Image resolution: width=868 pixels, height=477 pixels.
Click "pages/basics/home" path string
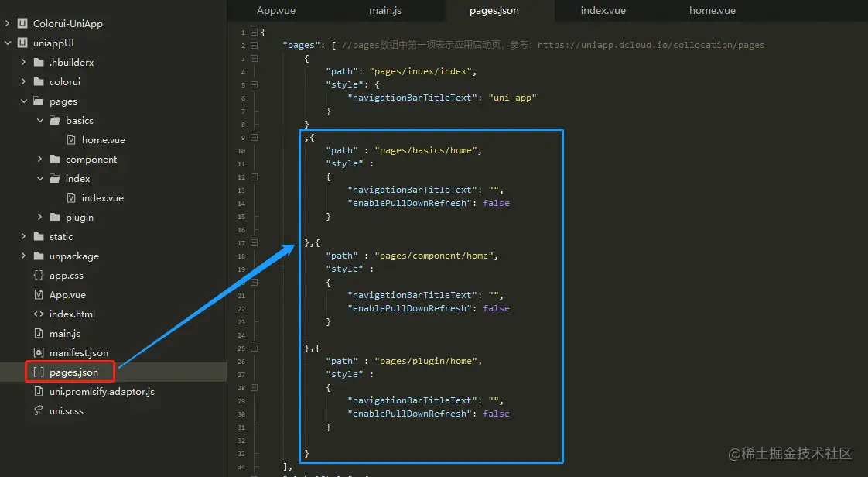pos(425,151)
